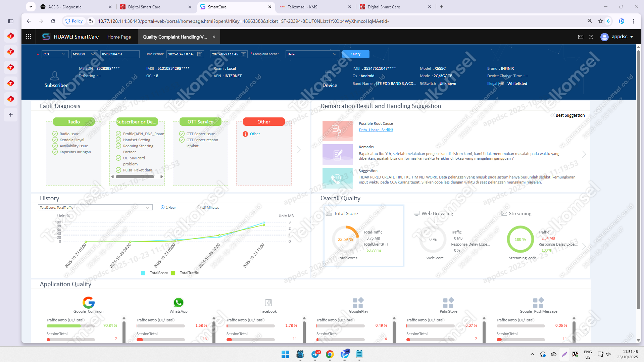644x362 pixels.
Task: Select the red Other fault category button
Action: point(264,122)
